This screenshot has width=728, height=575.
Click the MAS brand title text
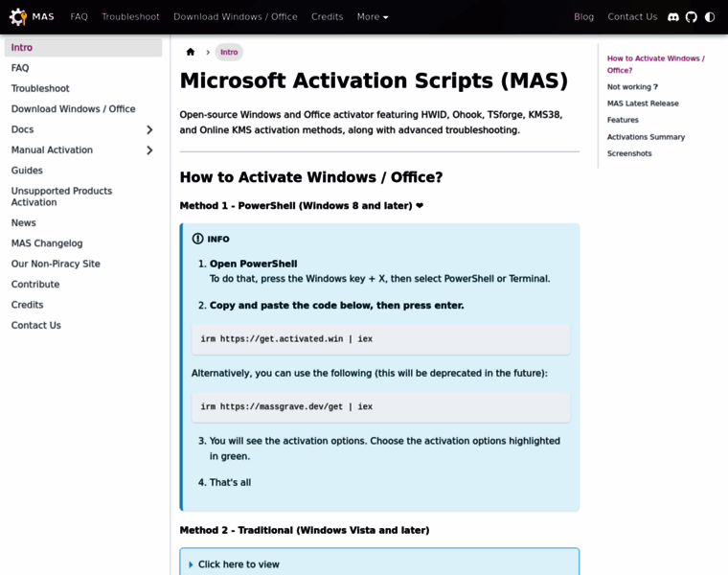(43, 16)
